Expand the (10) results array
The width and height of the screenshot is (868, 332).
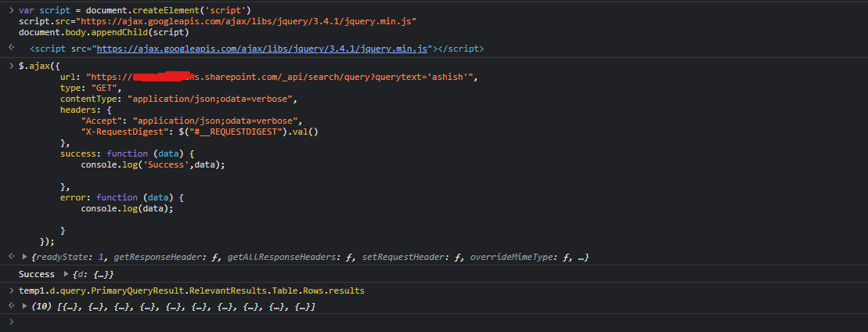click(x=24, y=306)
